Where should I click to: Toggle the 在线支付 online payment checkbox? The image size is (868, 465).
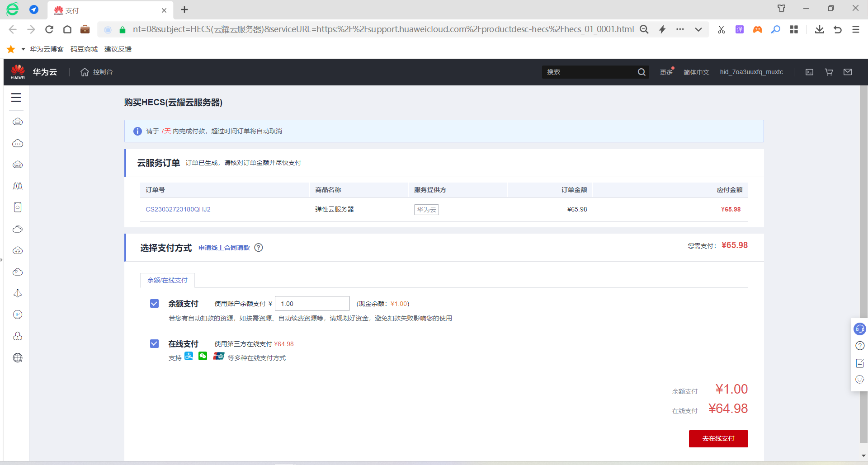tap(155, 344)
